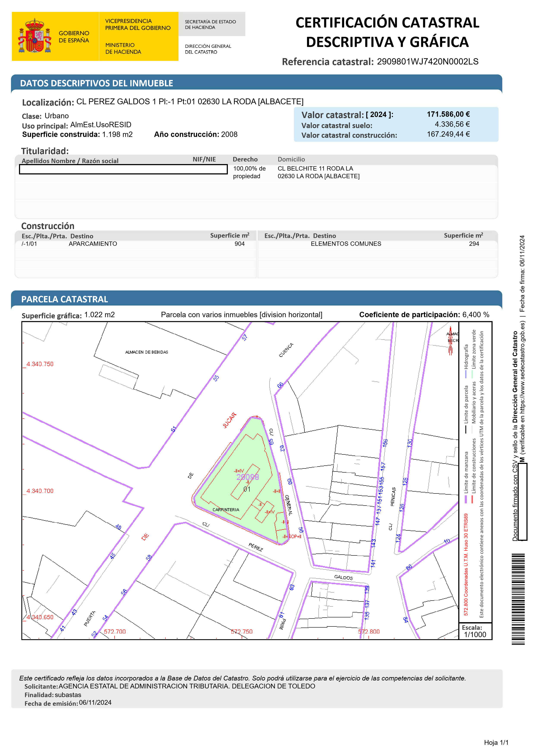
Task: Click the APARCAMIENTO row in Construcción table
Action: [x=93, y=244]
